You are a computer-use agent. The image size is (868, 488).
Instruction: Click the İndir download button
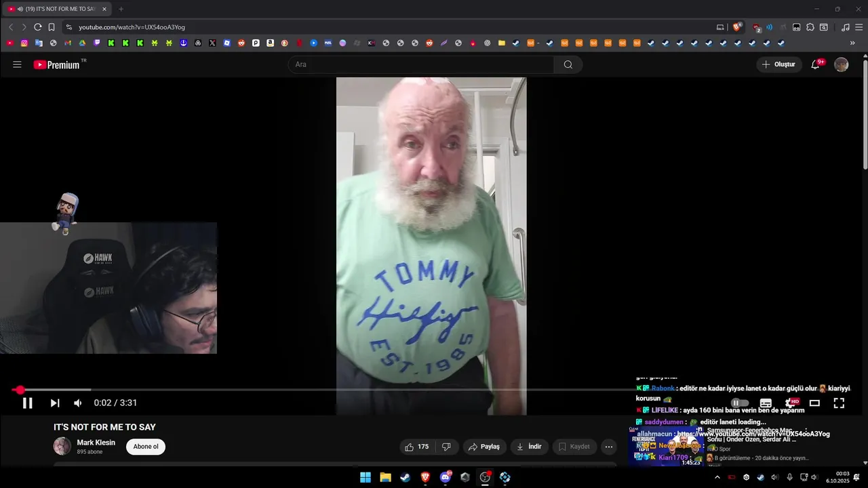(x=529, y=447)
